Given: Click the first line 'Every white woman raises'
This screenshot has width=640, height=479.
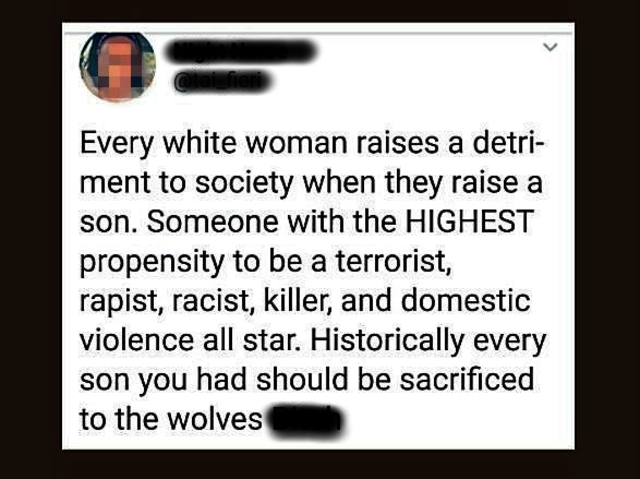Looking at the screenshot, I should pyautogui.click(x=259, y=143).
